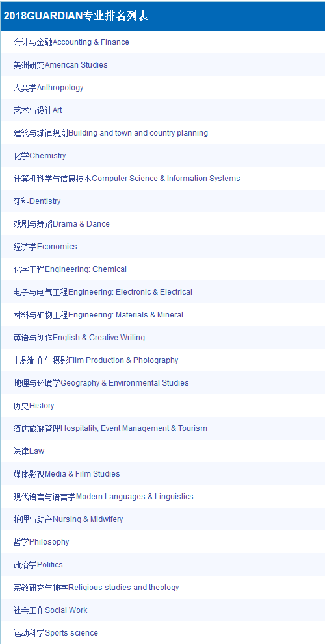
Task: Open Hospitality, Event Management & Tourism link
Action: 110,428
